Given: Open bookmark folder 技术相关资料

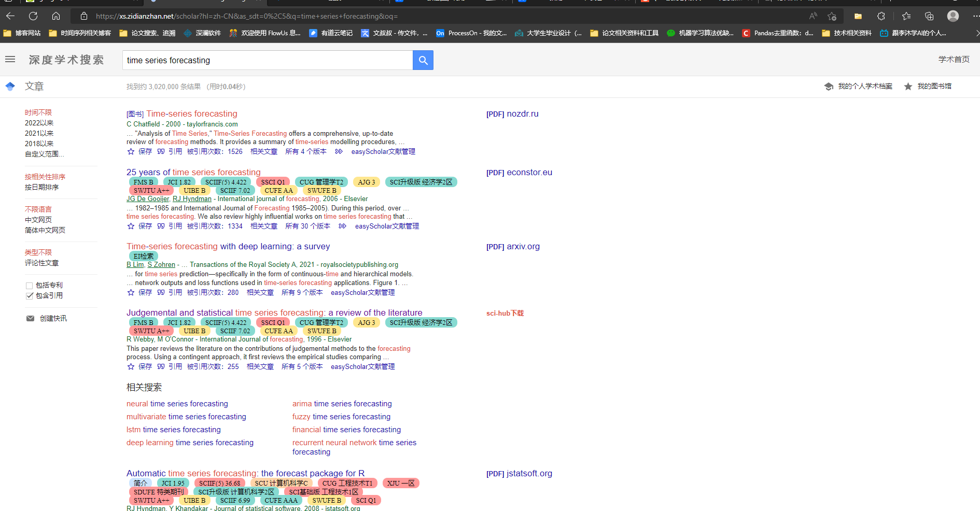Looking at the screenshot, I should pyautogui.click(x=847, y=33).
